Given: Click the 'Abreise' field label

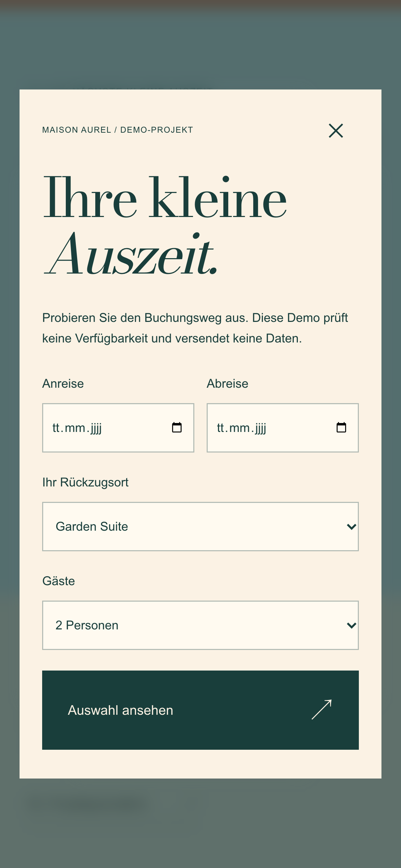Looking at the screenshot, I should [228, 384].
